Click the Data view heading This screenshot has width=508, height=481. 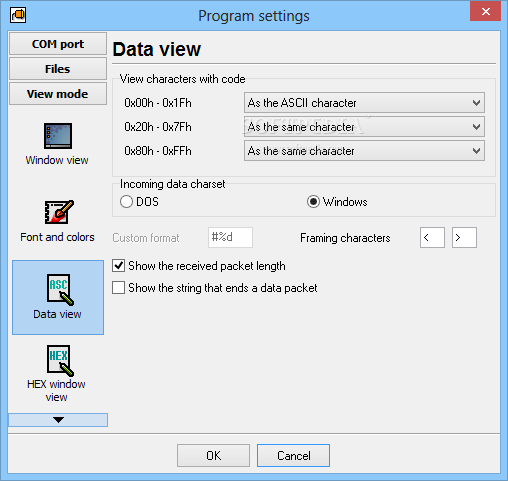(x=157, y=49)
